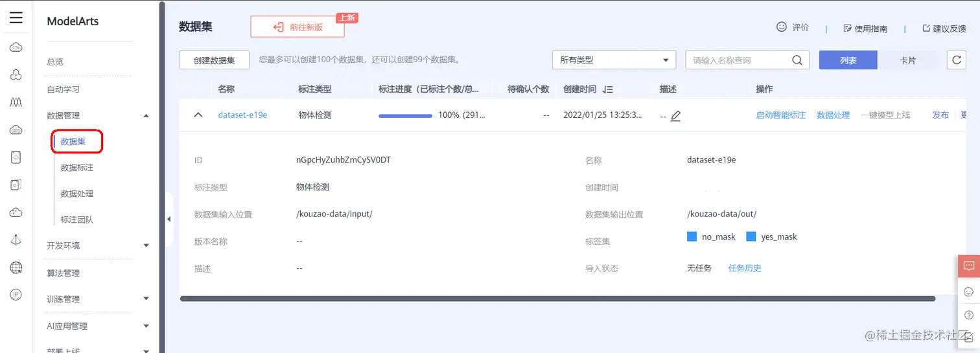980x353 pixels.
Task: Click the horizontal scrollbar below the table
Action: pos(557,299)
